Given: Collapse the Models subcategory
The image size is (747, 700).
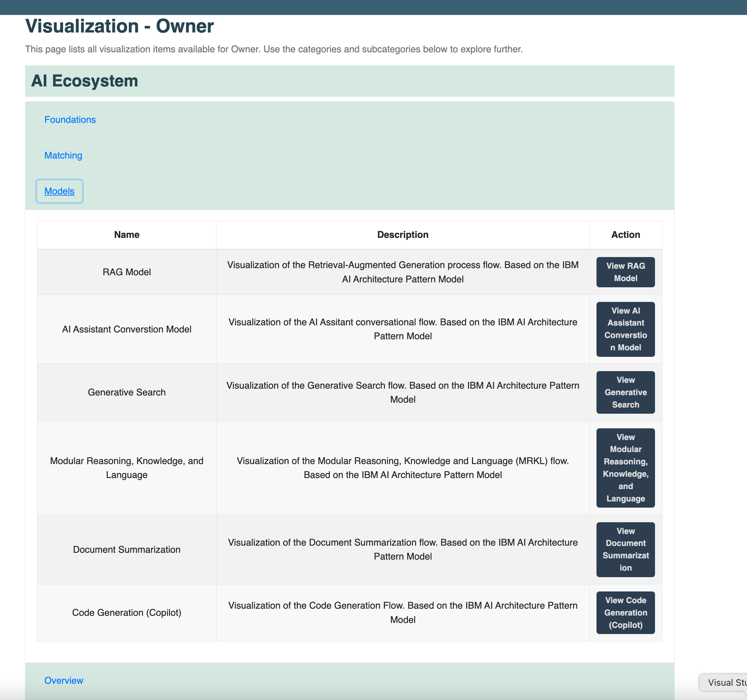Looking at the screenshot, I should 59,191.
